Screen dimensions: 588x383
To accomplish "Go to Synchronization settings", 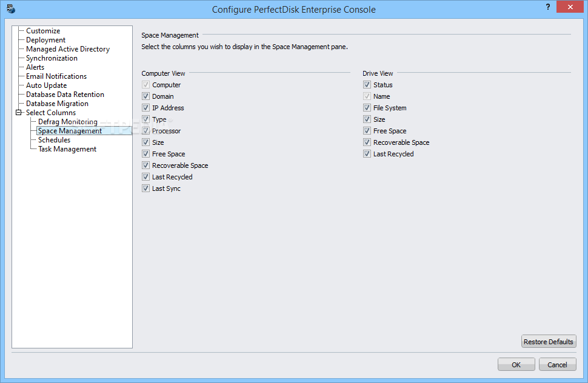I will (52, 58).
